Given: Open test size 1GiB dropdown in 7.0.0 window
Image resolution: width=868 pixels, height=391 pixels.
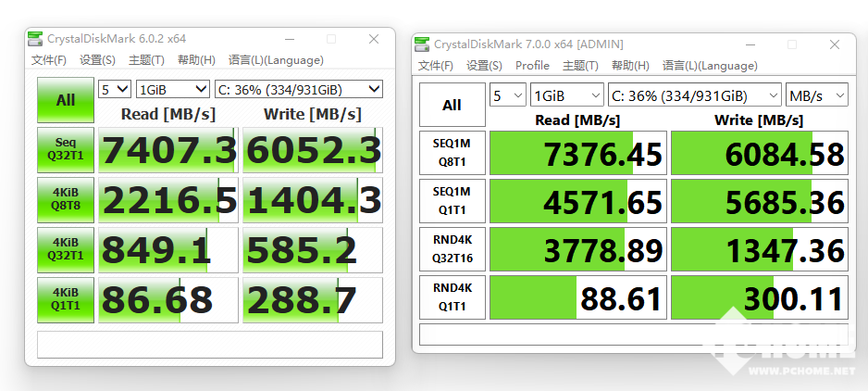Looking at the screenshot, I should click(567, 95).
